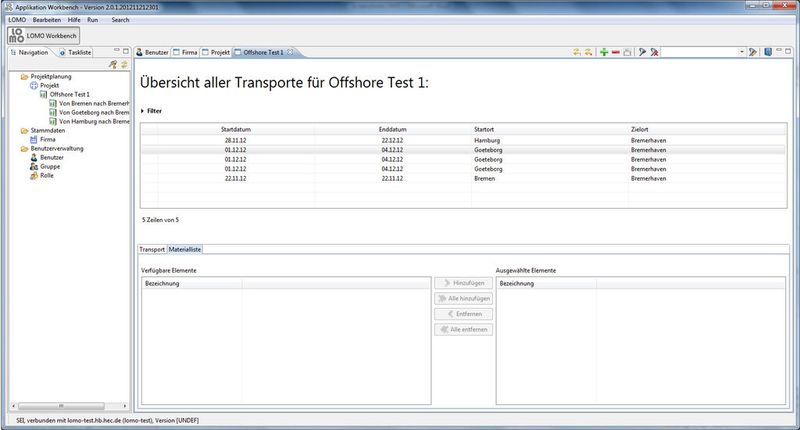Viewport: 800px width, 430px height.
Task: Open the toolbar search combo dropdown arrow
Action: [741, 52]
